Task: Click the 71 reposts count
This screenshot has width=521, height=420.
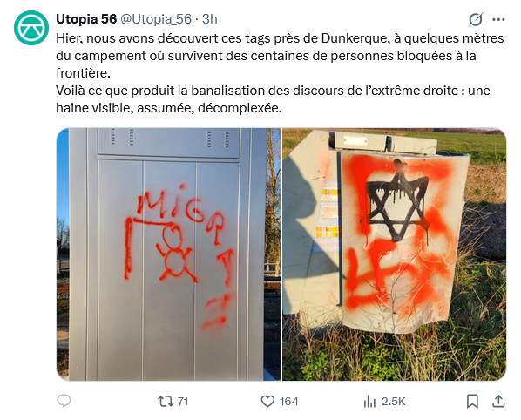Action: point(183,402)
